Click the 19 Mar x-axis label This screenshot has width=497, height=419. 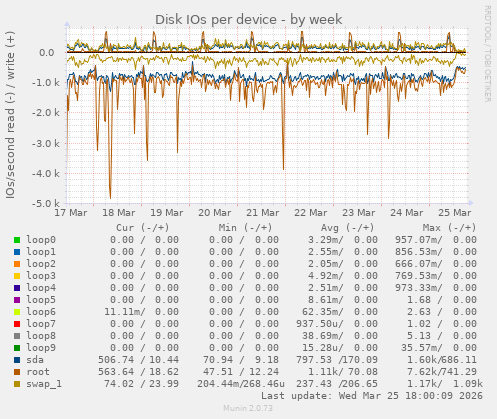(x=167, y=213)
